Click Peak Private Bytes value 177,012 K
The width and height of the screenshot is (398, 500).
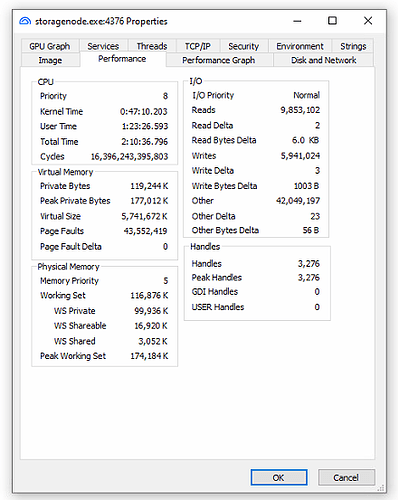tap(149, 201)
